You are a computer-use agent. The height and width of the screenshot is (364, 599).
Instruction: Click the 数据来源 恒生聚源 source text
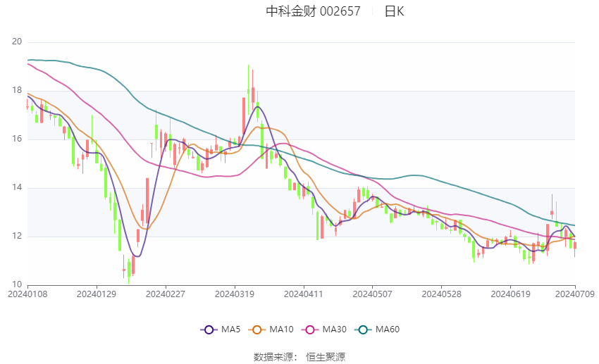[299, 357]
